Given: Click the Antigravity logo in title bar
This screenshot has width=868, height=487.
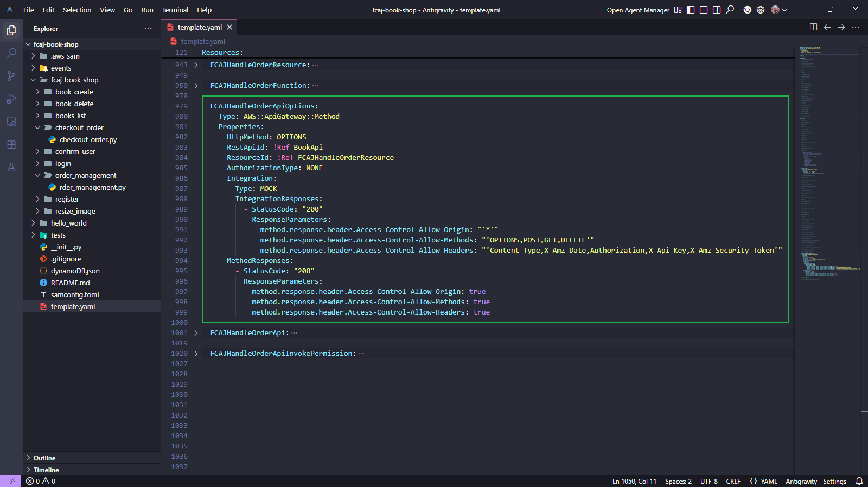Looking at the screenshot, I should point(10,10).
